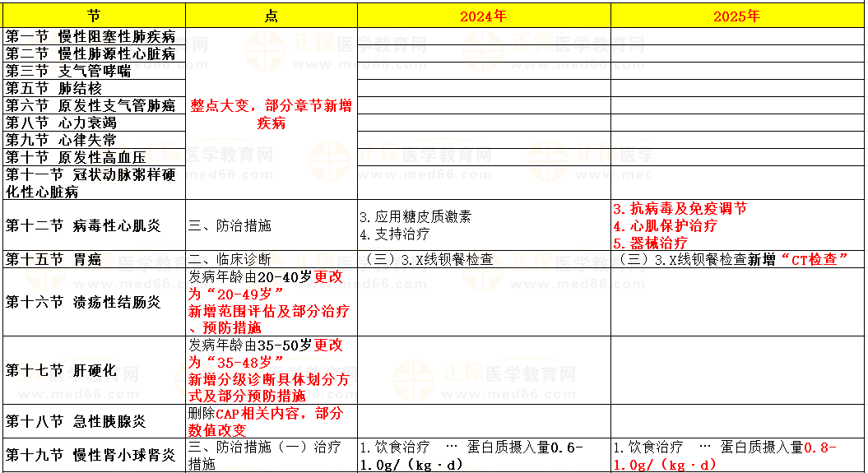Click the "删除CAP相关内容" cell
Viewport: 868px width, 473px height.
(272, 422)
